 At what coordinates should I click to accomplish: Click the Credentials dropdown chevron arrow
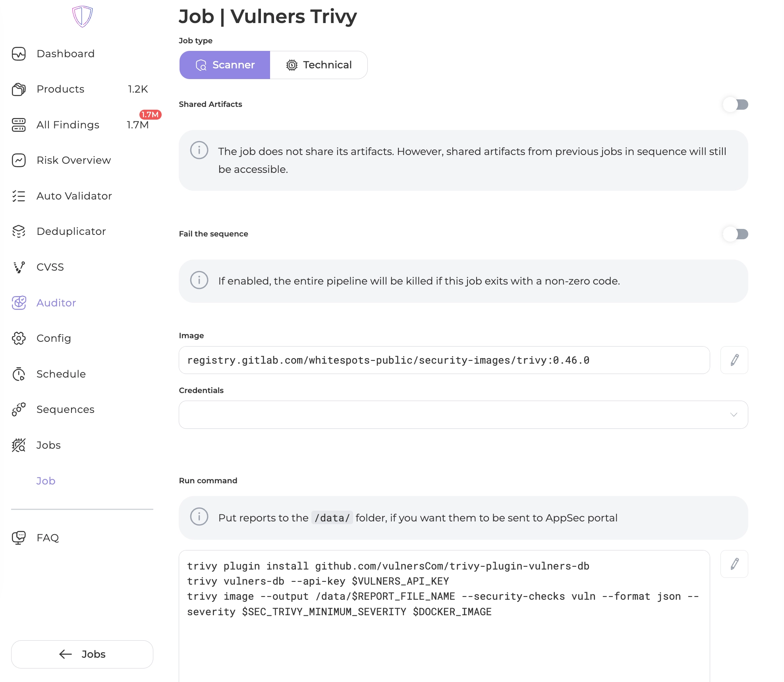[734, 415]
